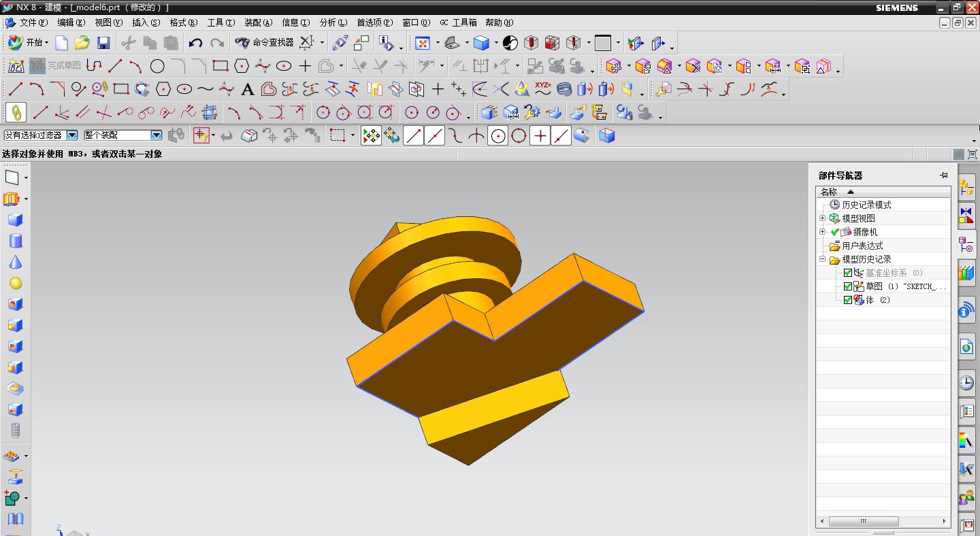Open the 分析(L) menu

[x=333, y=22]
